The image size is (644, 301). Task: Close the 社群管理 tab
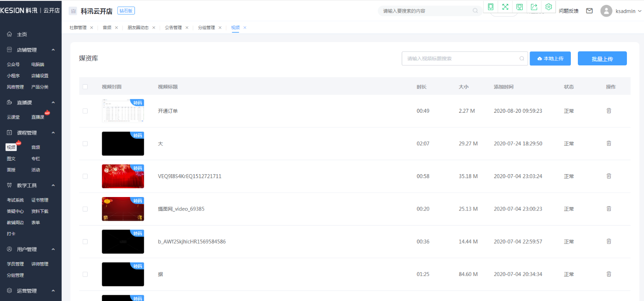[92, 28]
